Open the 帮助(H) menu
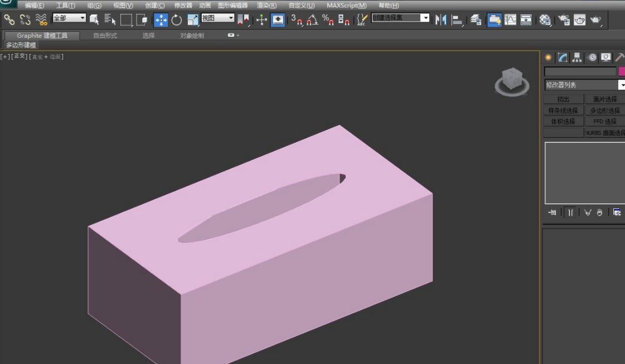Viewport: 625px width, 364px height. pos(388,6)
